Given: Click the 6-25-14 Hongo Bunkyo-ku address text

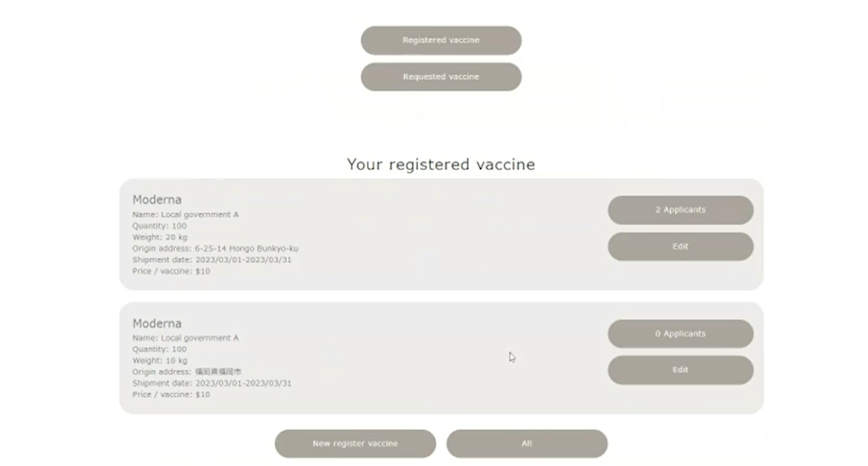Looking at the screenshot, I should [246, 248].
